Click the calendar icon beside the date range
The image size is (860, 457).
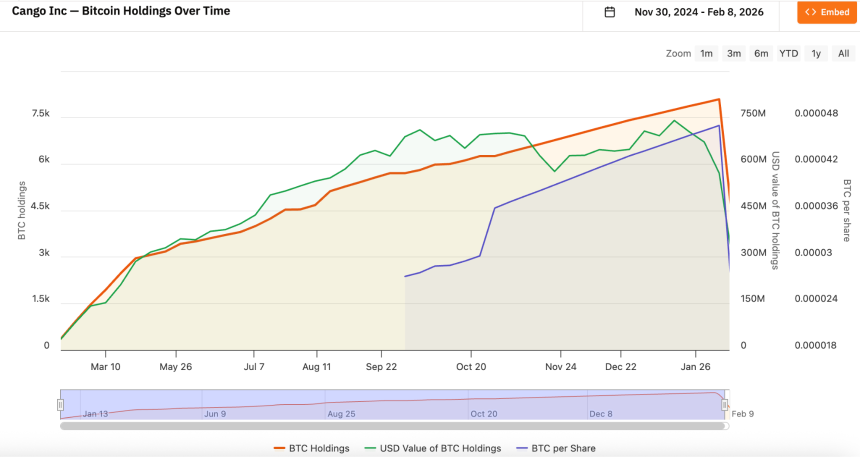tap(610, 12)
